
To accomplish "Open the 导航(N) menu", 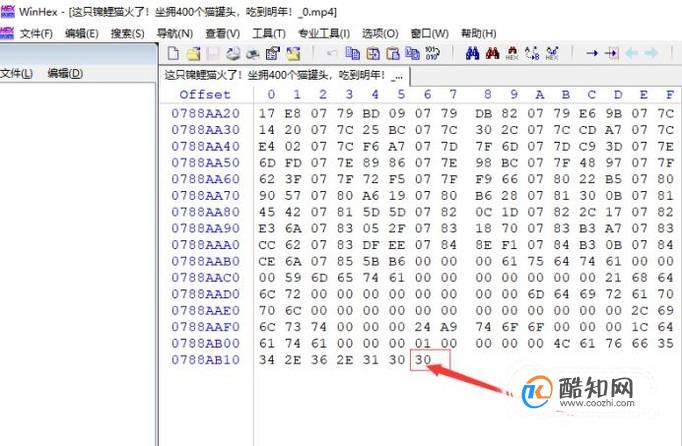I will coord(174,34).
